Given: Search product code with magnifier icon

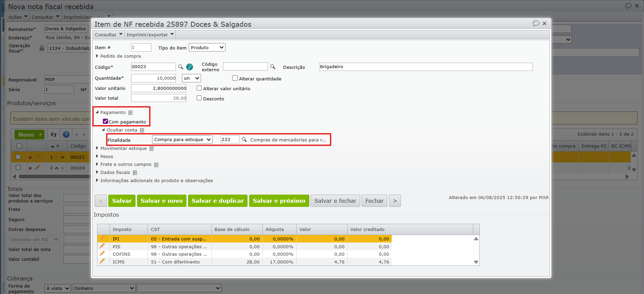Looking at the screenshot, I should pyautogui.click(x=181, y=67).
